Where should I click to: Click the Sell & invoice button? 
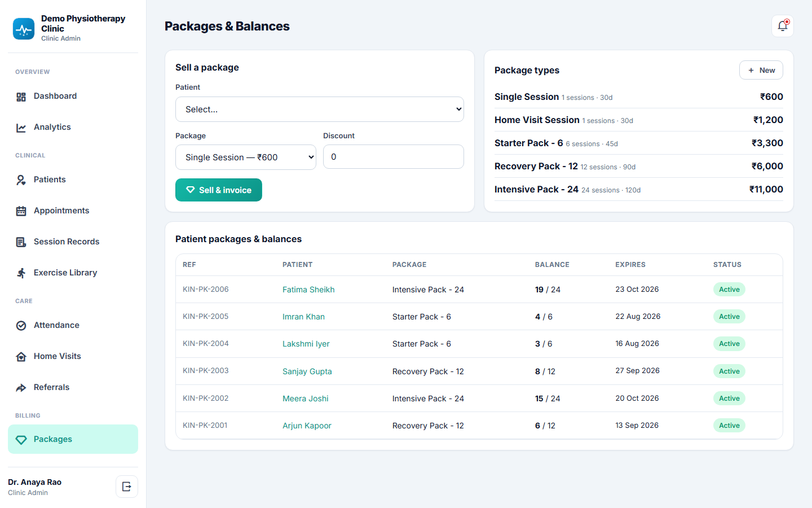pyautogui.click(x=219, y=190)
